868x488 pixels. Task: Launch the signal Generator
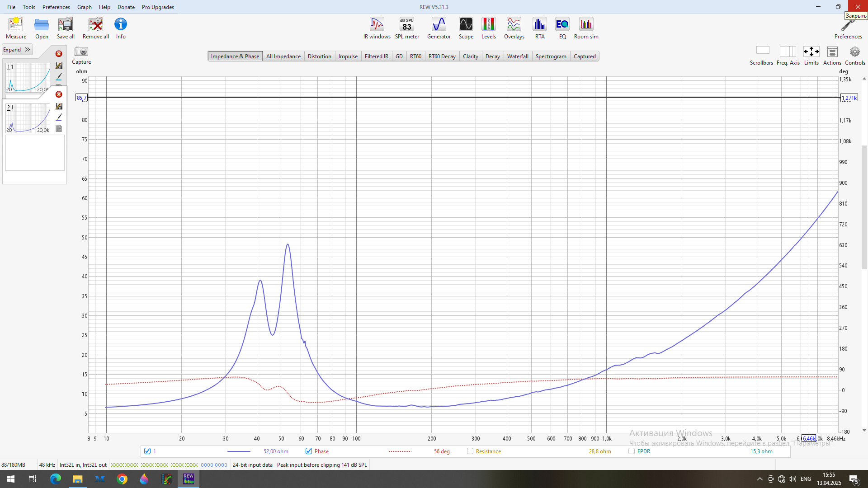tap(439, 28)
